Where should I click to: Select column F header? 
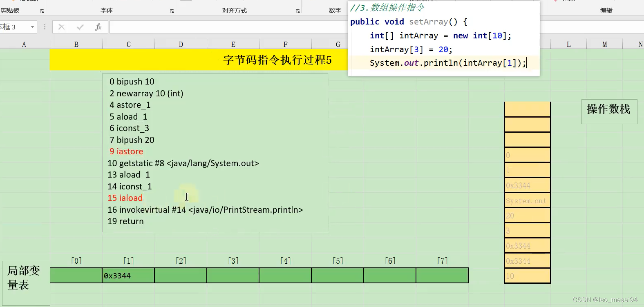tap(286, 44)
